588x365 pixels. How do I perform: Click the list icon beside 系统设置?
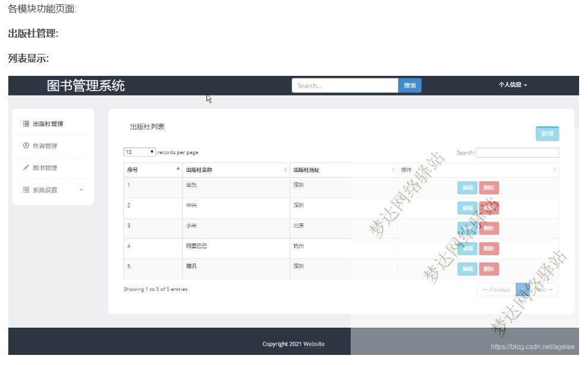coord(26,190)
